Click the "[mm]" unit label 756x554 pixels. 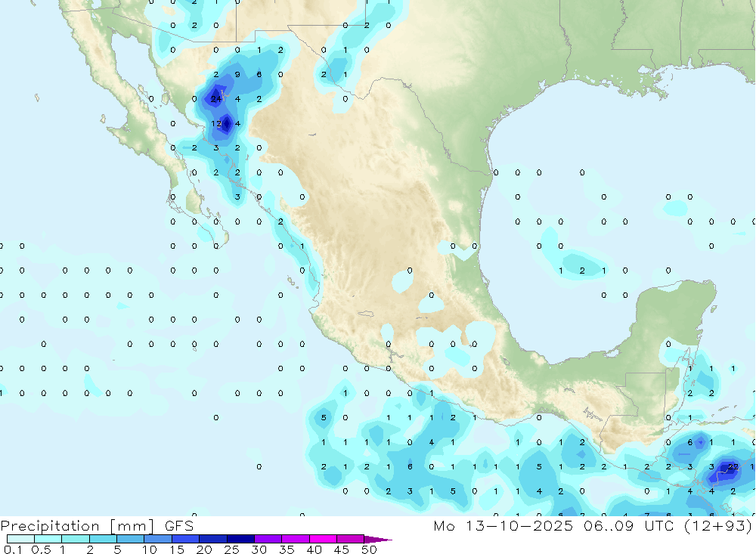click(132, 526)
